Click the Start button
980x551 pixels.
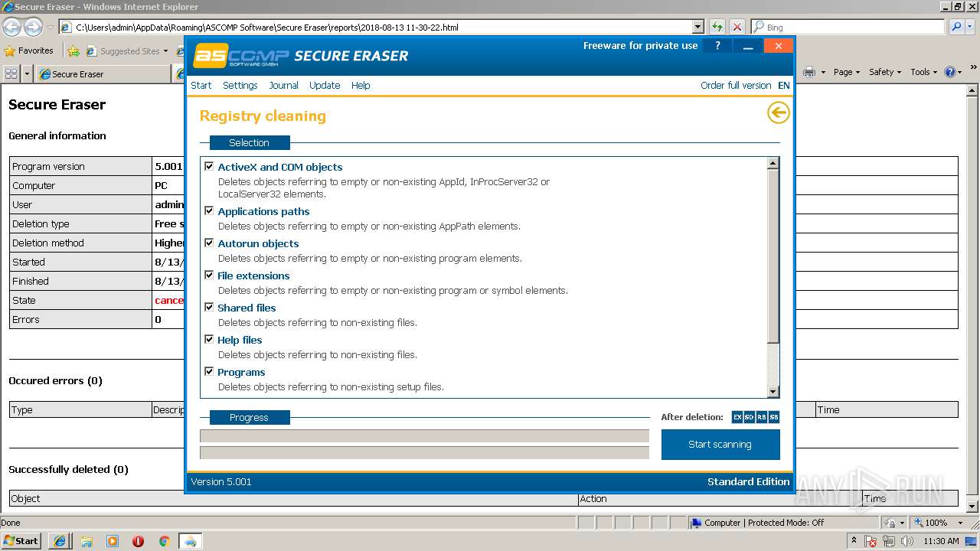click(x=21, y=541)
